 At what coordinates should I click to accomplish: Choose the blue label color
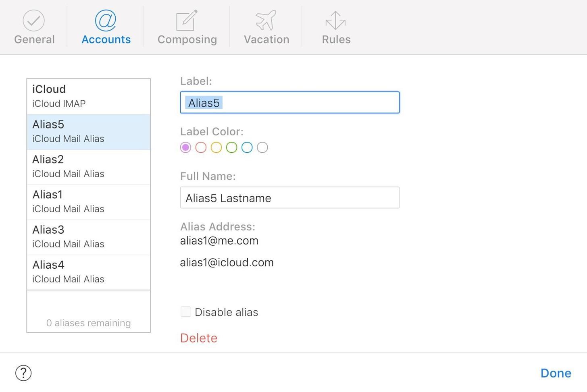pyautogui.click(x=247, y=147)
